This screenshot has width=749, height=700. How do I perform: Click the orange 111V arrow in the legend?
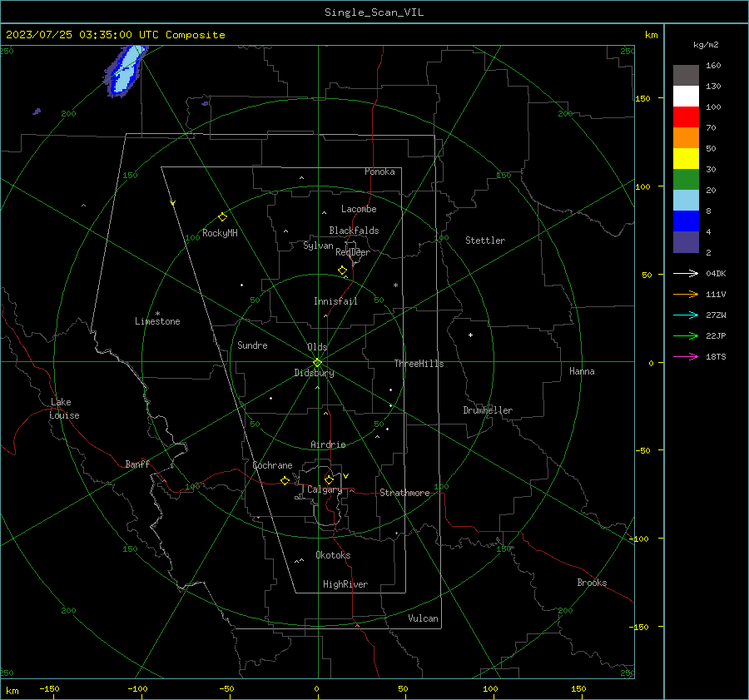(x=686, y=295)
